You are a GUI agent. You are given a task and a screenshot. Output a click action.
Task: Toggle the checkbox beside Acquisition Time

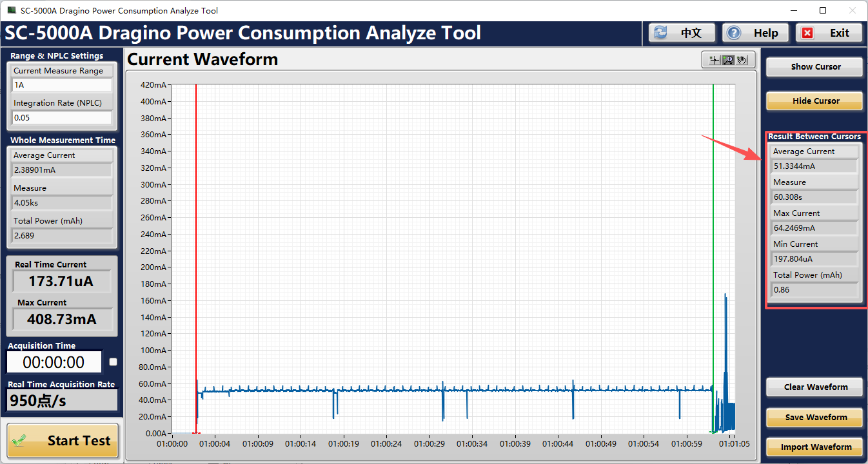[x=113, y=362]
